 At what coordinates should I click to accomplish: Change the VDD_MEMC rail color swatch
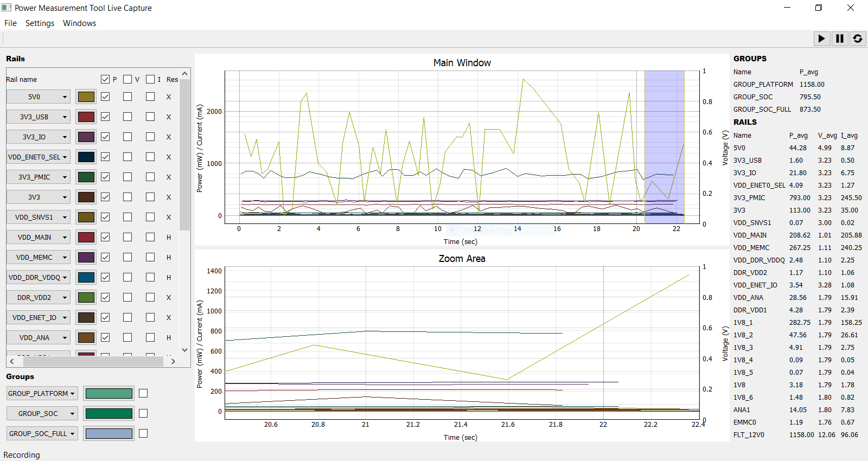86,257
